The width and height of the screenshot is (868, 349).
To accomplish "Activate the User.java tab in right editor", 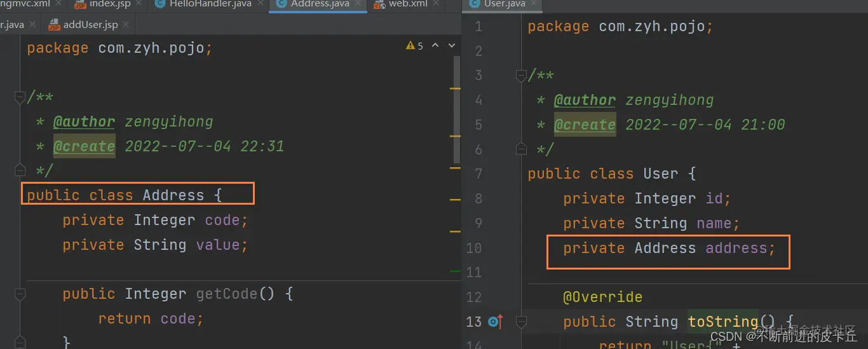I will (x=505, y=4).
